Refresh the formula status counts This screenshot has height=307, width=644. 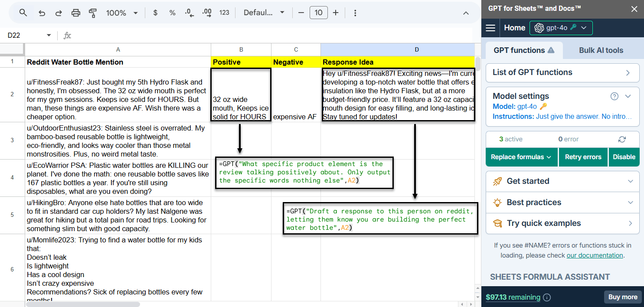[x=622, y=139]
